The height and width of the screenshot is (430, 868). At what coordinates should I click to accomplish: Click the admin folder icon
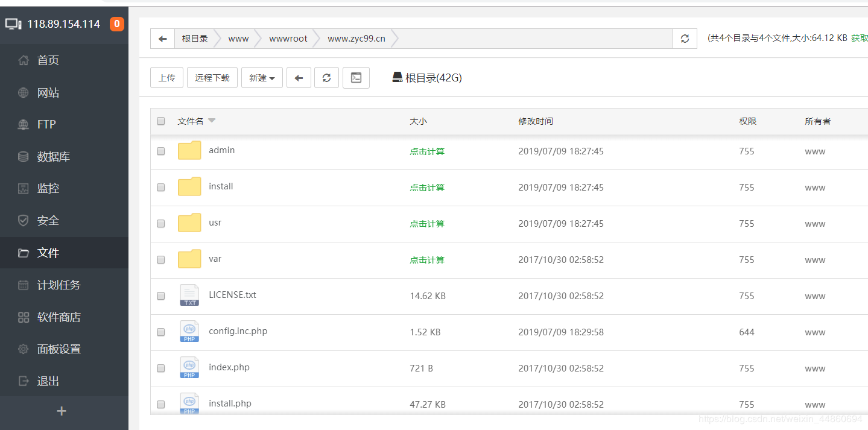pos(189,150)
